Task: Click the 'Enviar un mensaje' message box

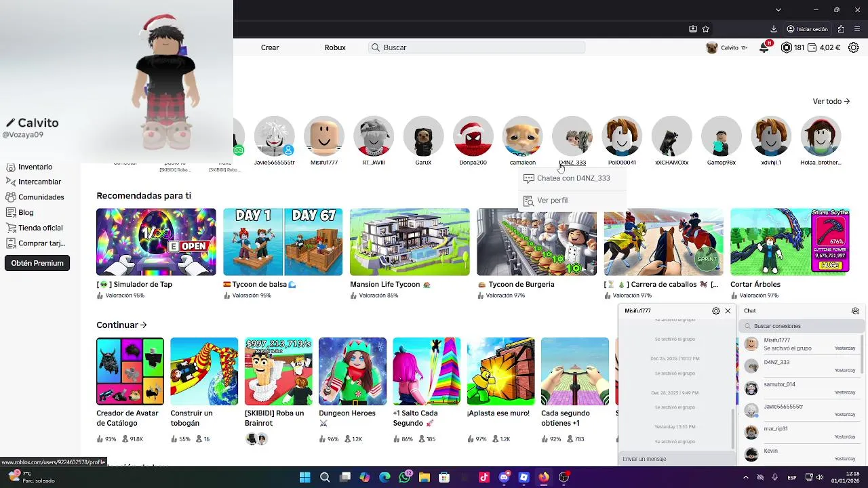Action: coord(677,459)
